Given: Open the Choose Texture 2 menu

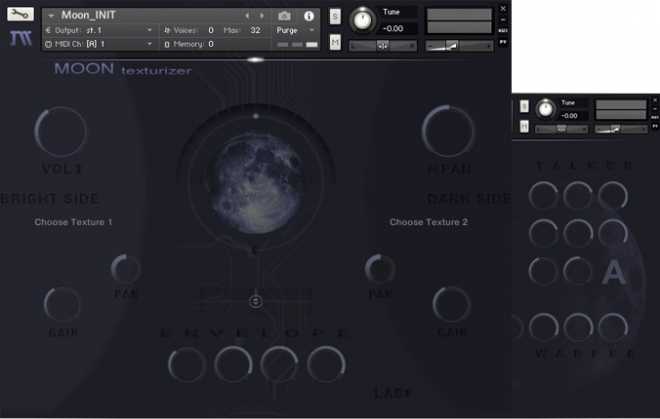Looking at the screenshot, I should [428, 222].
